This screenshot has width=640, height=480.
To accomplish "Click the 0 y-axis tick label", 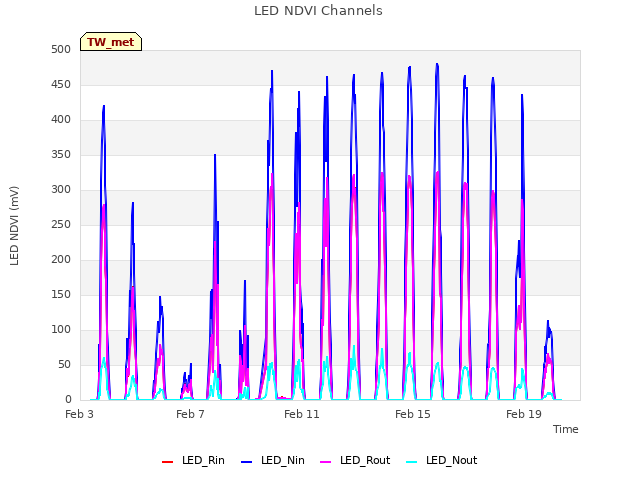I will point(68,400).
